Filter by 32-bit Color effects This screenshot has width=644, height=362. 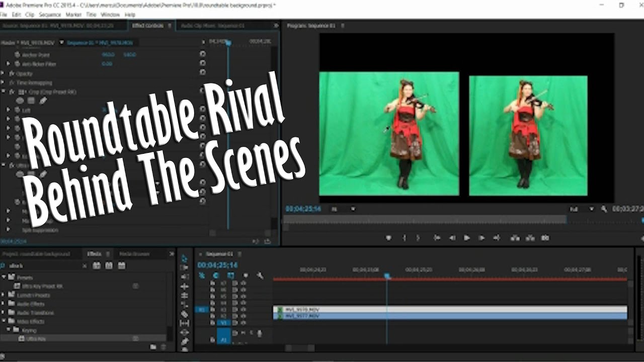[109, 265]
